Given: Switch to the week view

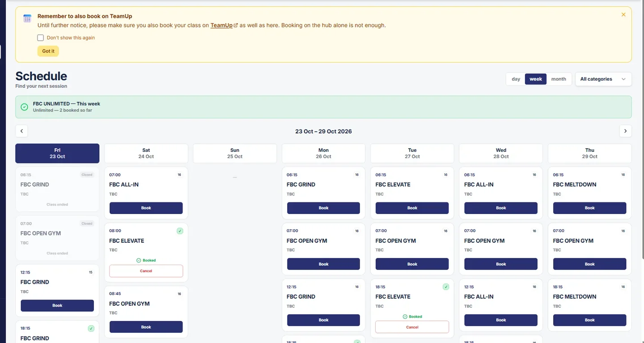Looking at the screenshot, I should (x=536, y=79).
